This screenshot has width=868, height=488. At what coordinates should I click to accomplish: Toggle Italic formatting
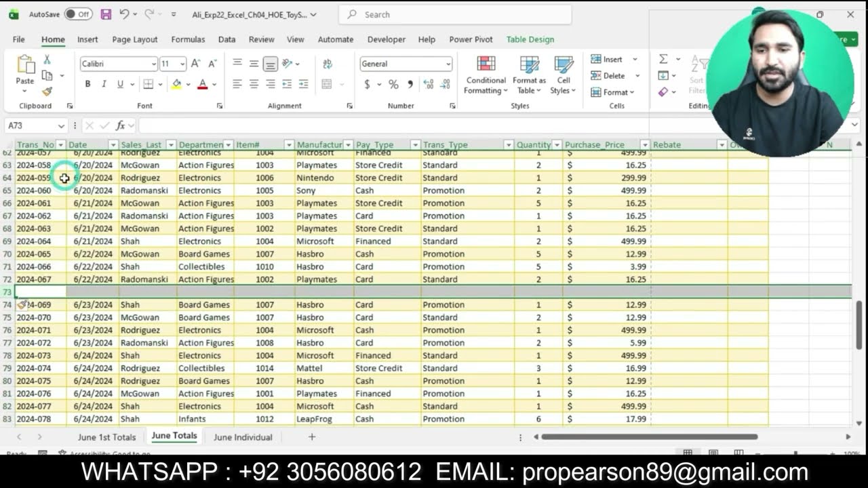click(104, 84)
